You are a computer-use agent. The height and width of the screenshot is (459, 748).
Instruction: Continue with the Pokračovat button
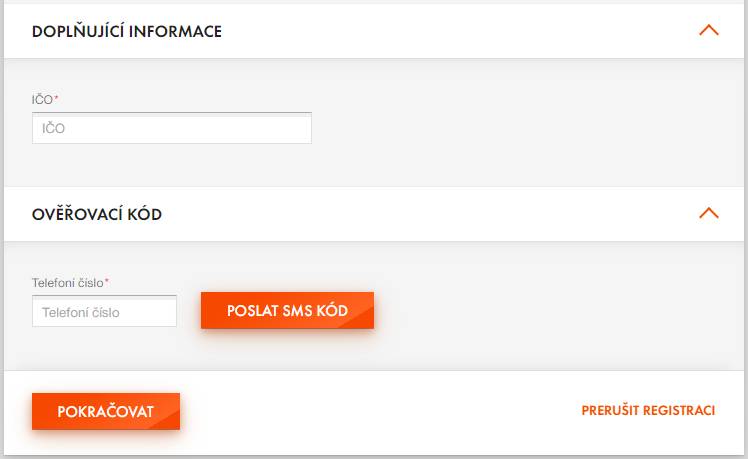106,411
